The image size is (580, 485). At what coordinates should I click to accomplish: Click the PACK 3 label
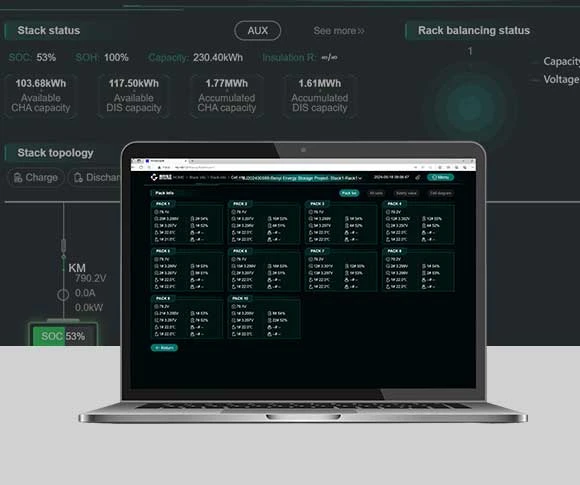317,204
